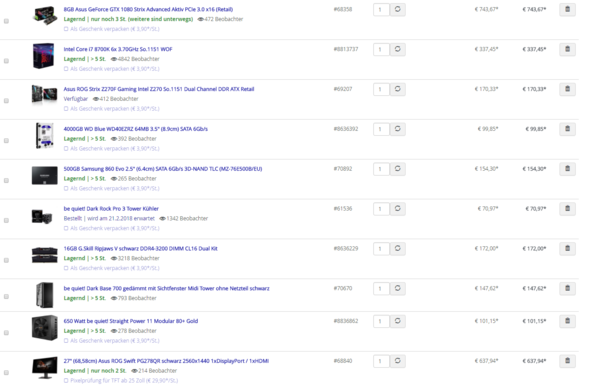This screenshot has width=590, height=391.
Task: Refresh quantity for ROG Strix Z270F
Action: pyautogui.click(x=398, y=89)
